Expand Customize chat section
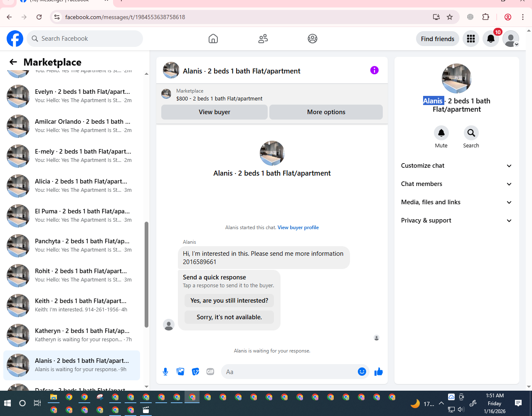 coord(456,166)
